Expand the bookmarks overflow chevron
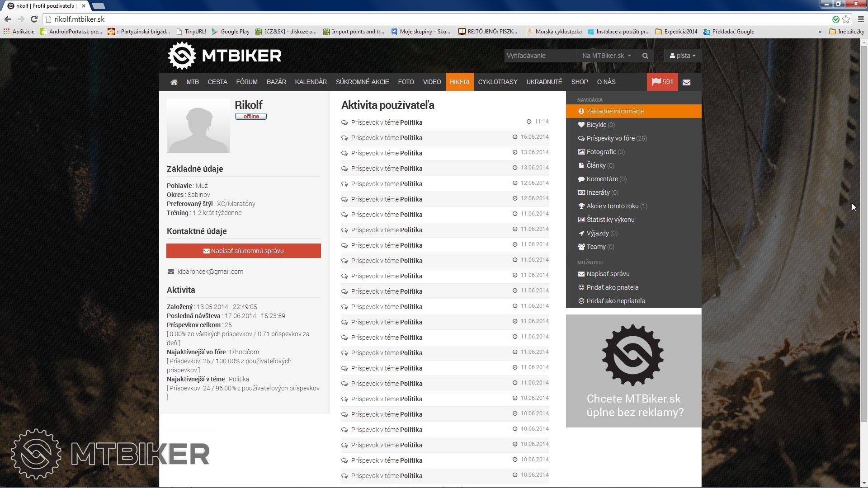868x488 pixels. [820, 32]
